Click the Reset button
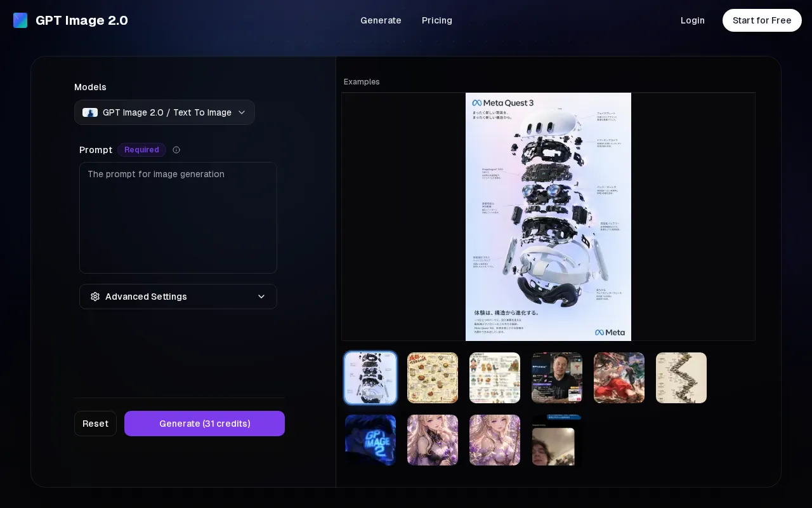The width and height of the screenshot is (812, 508). [95, 424]
